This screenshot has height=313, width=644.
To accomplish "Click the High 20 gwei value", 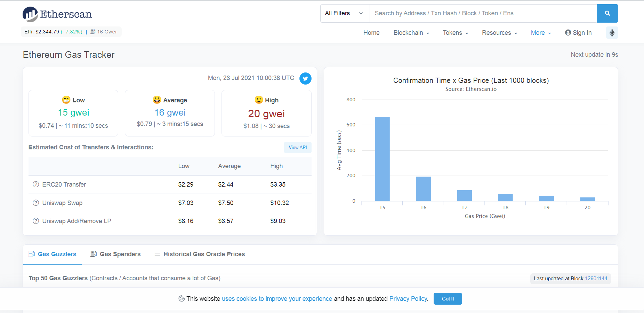I will point(266,114).
